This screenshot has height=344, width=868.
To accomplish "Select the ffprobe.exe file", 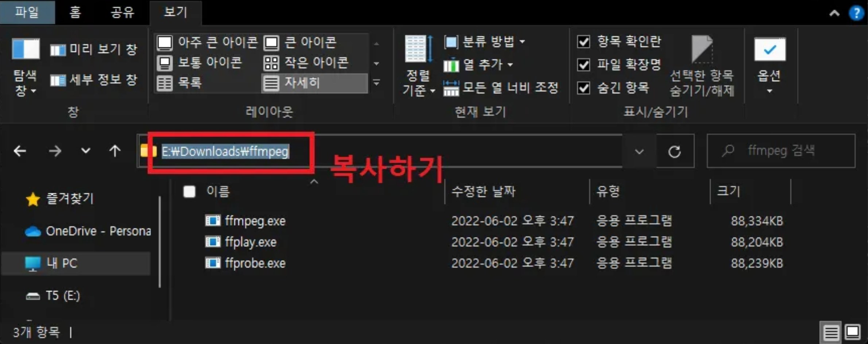I will 255,263.
